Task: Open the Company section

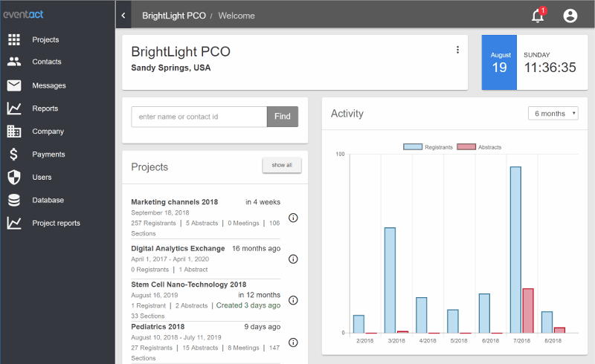Action: [x=48, y=131]
